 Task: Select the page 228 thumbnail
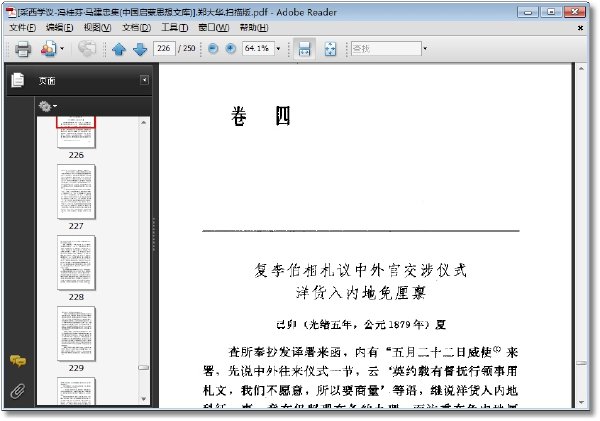coord(76,263)
